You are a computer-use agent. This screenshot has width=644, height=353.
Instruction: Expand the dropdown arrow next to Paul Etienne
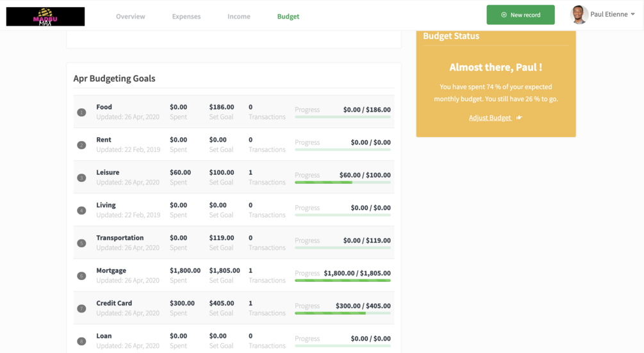(x=633, y=15)
